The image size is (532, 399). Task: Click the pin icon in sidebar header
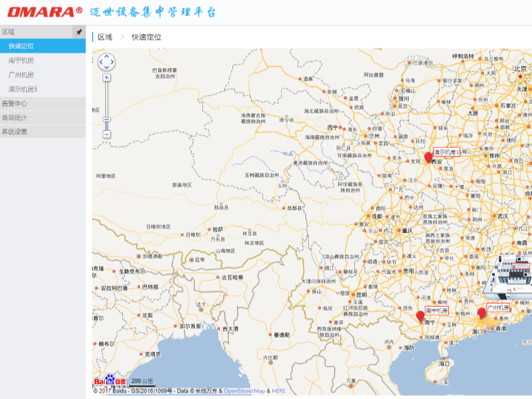(79, 32)
